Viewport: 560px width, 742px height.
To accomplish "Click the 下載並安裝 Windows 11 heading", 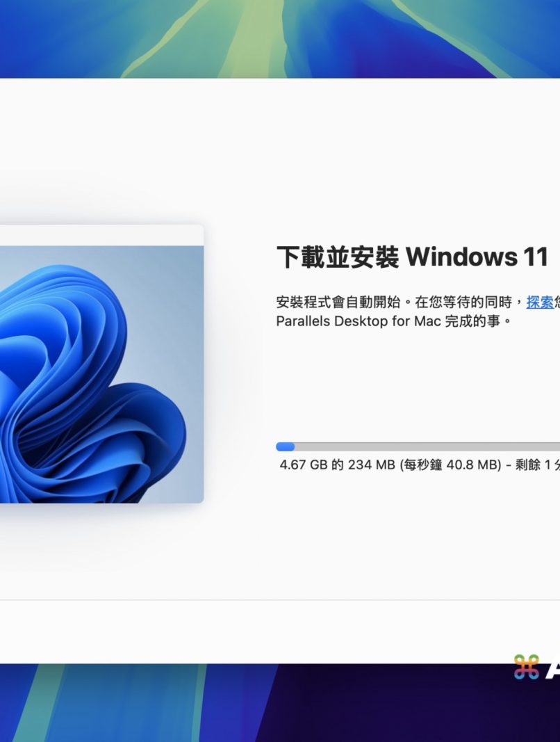I will 412,257.
